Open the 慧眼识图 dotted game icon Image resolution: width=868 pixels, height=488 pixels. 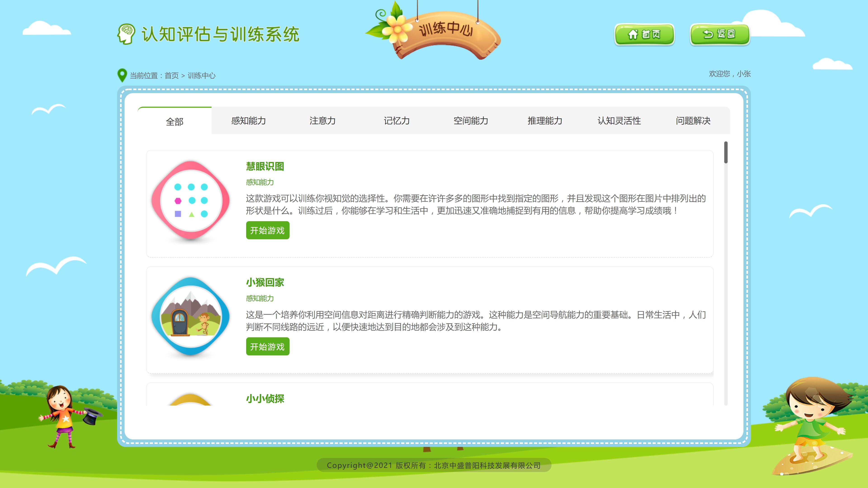tap(191, 201)
